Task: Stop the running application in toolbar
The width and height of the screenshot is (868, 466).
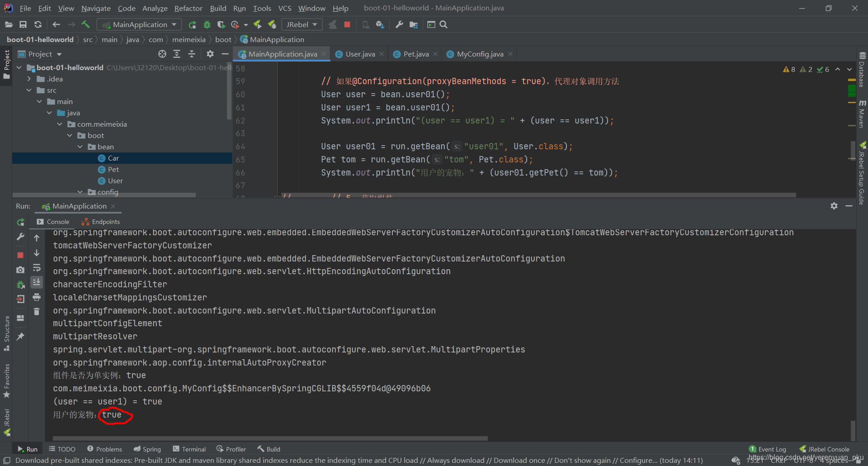Action: pos(347,24)
